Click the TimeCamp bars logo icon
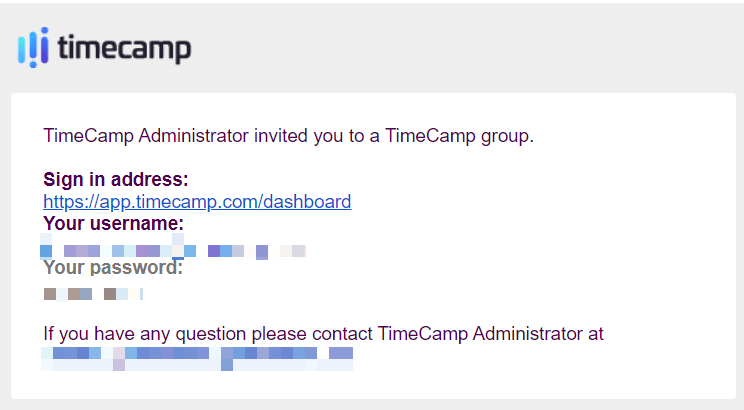Image resolution: width=744 pixels, height=410 pixels. click(x=33, y=47)
